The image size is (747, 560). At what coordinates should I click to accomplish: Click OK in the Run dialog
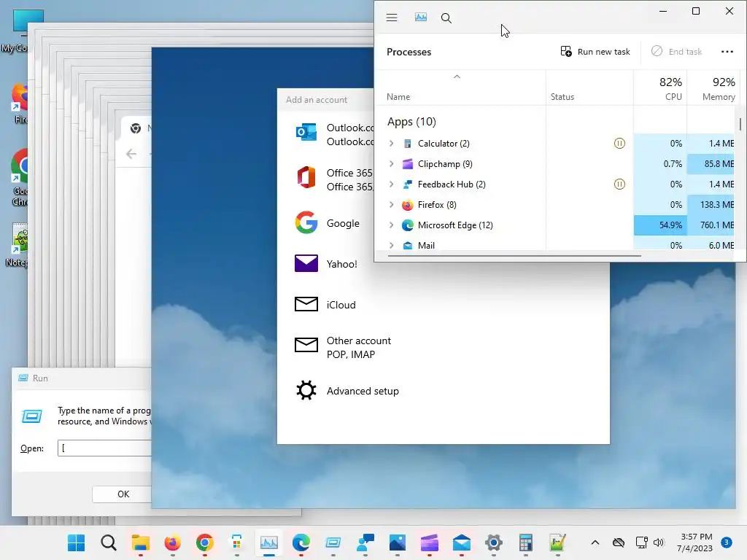coord(122,494)
